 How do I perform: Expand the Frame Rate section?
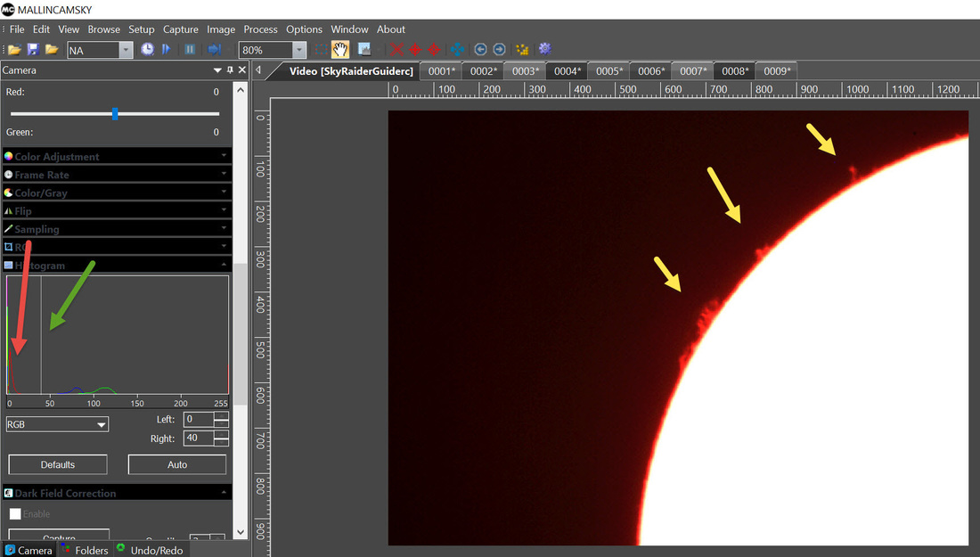click(x=117, y=175)
